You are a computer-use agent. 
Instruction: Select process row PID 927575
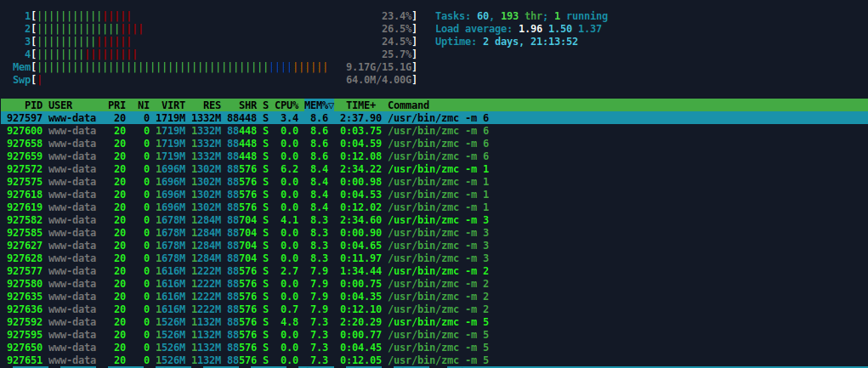coord(434,182)
